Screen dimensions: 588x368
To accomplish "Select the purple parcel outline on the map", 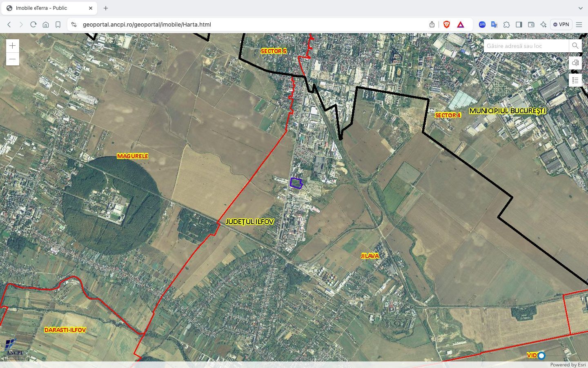I will (296, 184).
